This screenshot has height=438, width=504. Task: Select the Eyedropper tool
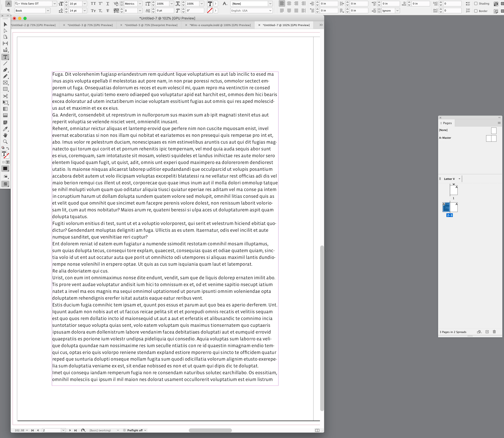click(x=5, y=129)
